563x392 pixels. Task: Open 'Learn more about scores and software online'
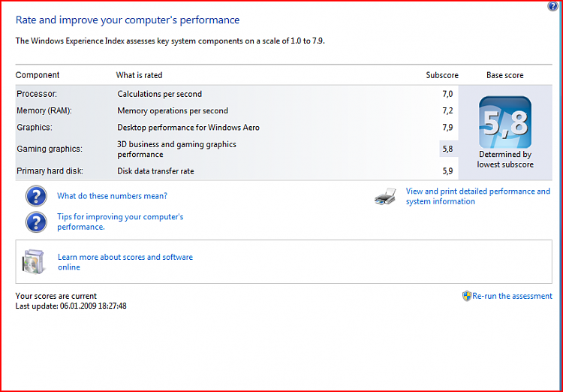(125, 262)
